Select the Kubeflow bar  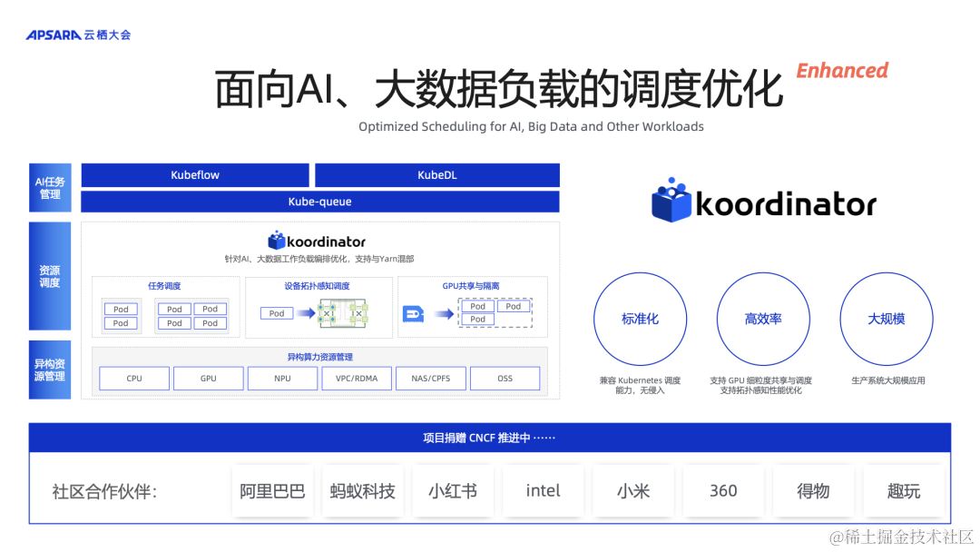point(195,175)
